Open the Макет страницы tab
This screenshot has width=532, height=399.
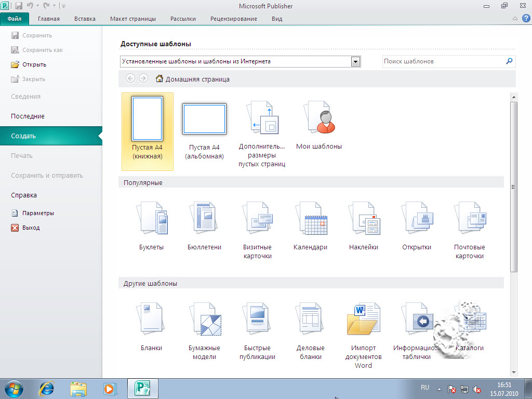pos(132,19)
